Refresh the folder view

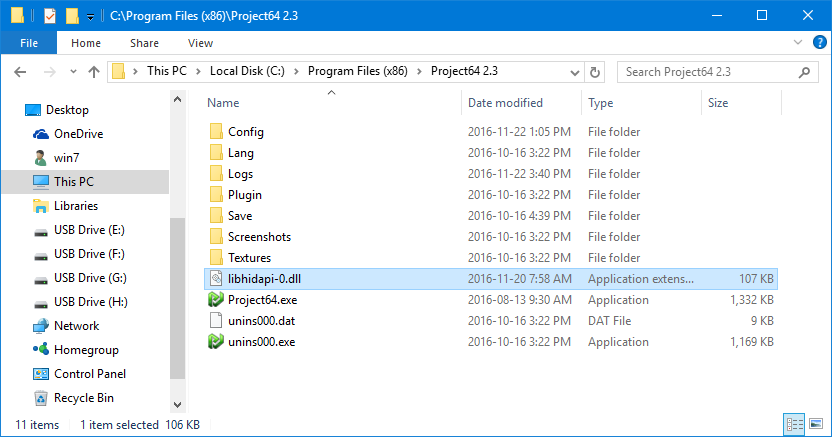click(595, 72)
